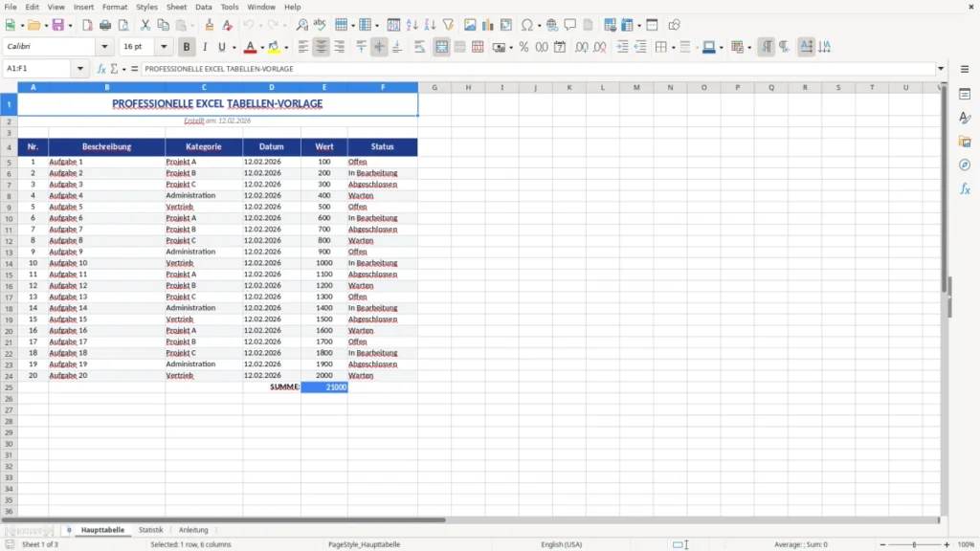Open the sidebar Styles panel icon
Screen dimensions: 980x551
pos(965,118)
